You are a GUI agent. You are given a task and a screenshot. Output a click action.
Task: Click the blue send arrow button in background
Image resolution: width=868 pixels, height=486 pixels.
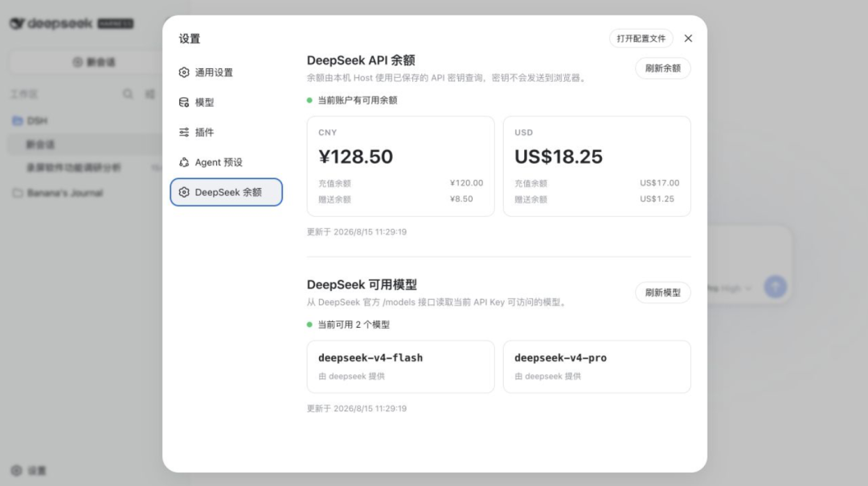click(x=776, y=286)
